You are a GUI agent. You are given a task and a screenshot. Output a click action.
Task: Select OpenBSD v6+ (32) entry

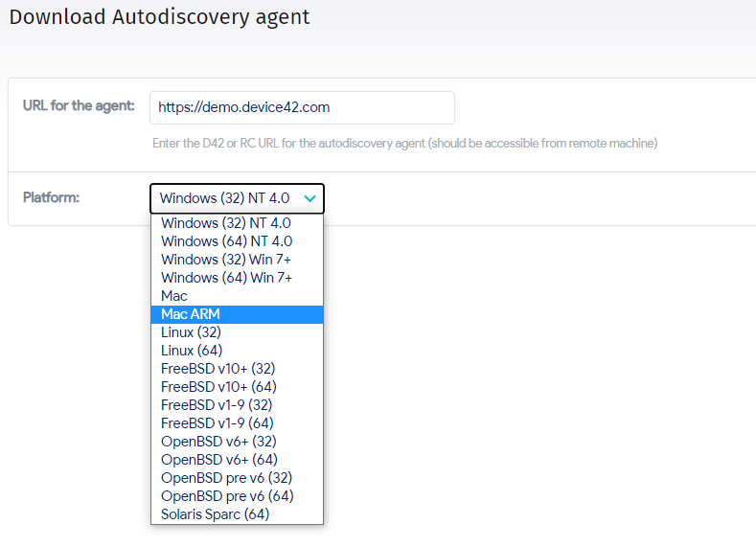pyautogui.click(x=237, y=442)
